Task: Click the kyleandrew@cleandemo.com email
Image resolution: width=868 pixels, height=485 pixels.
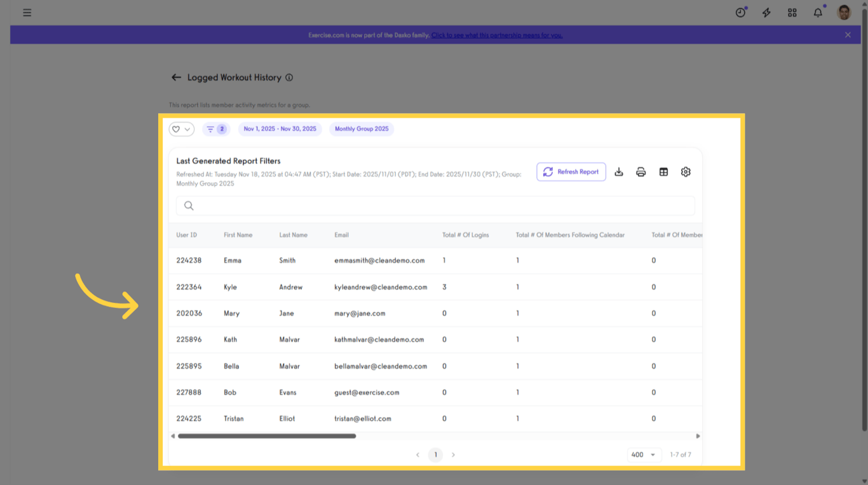Action: pos(381,287)
